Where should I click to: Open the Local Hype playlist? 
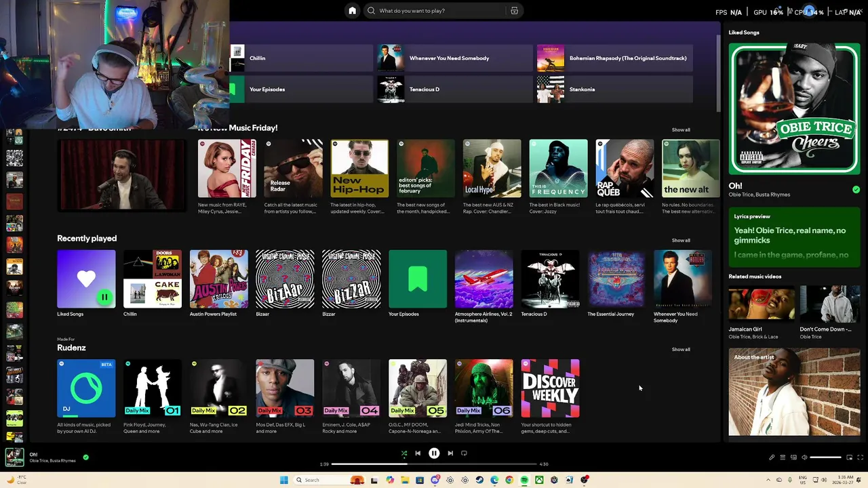tap(492, 169)
